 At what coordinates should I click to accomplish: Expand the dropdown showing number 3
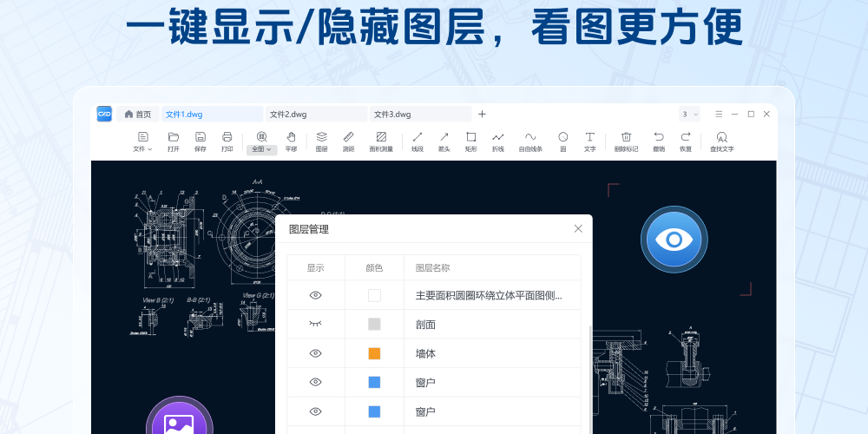[x=690, y=114]
